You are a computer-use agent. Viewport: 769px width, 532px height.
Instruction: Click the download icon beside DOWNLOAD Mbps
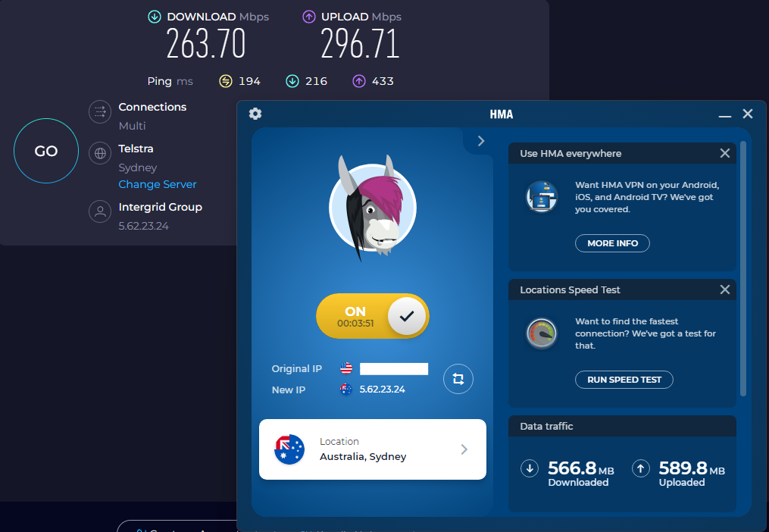point(155,17)
